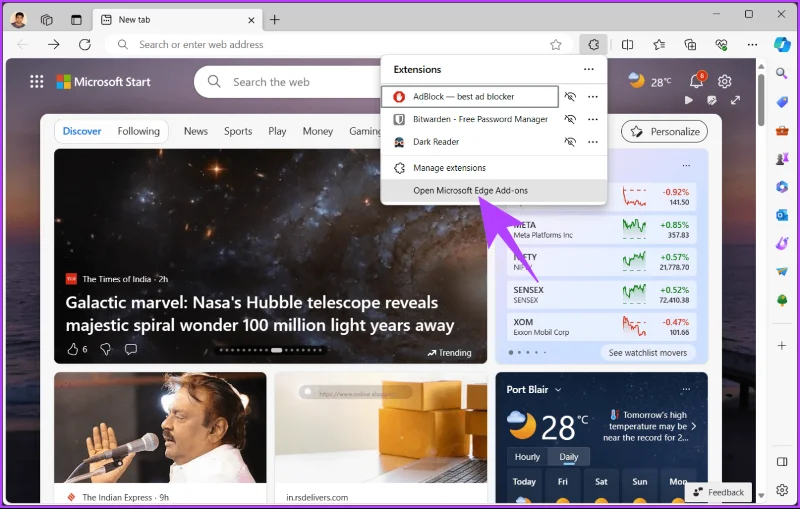Image resolution: width=800 pixels, height=509 pixels.
Task: Click the Refresh page button
Action: (85, 45)
